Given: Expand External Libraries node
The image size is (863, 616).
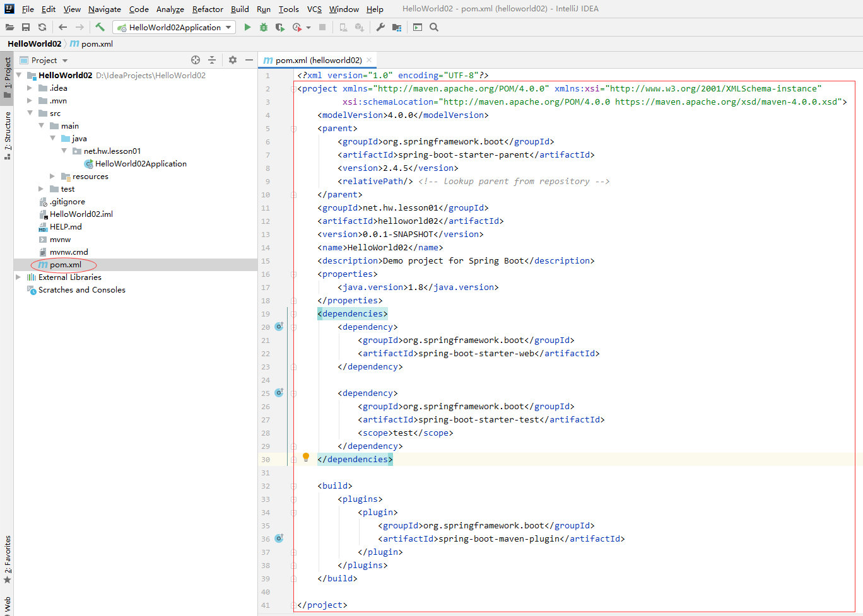Looking at the screenshot, I should [x=18, y=277].
